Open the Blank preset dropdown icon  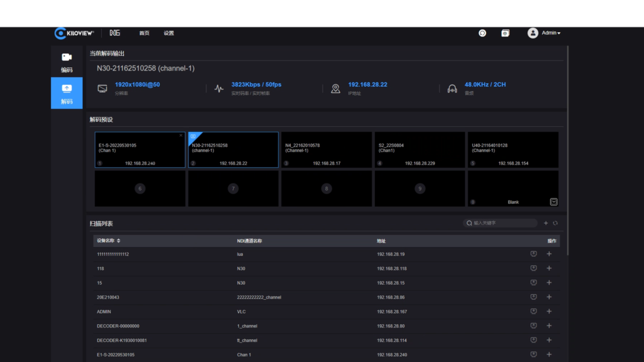(x=553, y=202)
